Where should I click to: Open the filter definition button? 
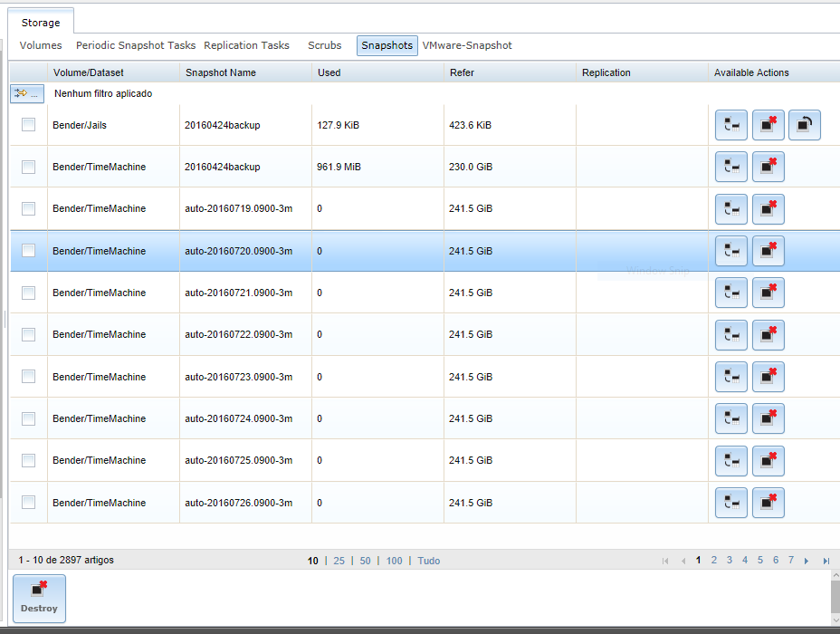coord(27,93)
